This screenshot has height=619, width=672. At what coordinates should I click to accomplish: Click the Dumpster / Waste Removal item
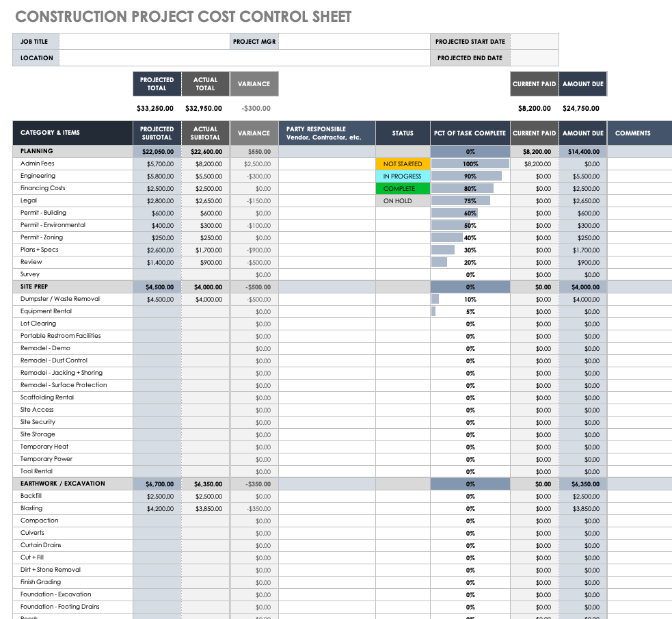pos(60,299)
